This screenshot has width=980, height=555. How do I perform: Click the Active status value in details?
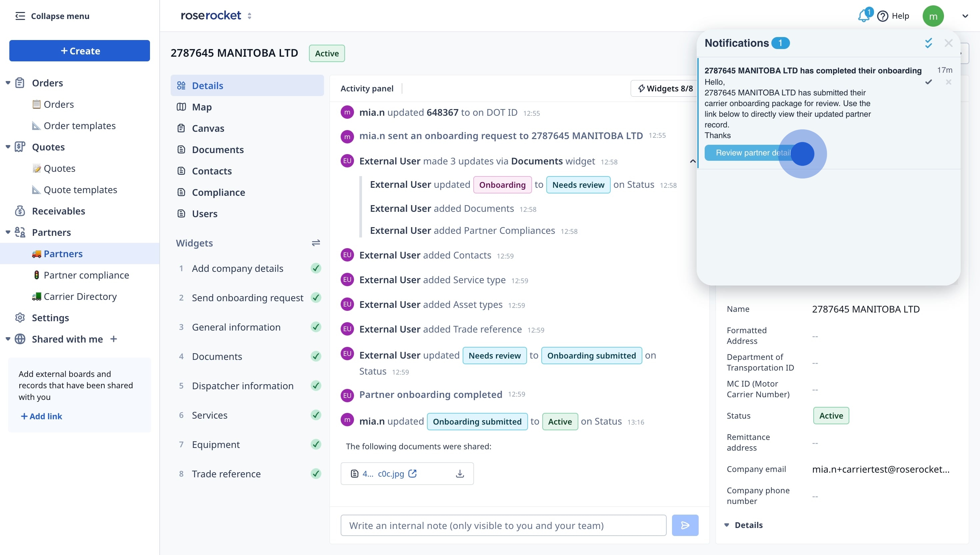point(831,416)
